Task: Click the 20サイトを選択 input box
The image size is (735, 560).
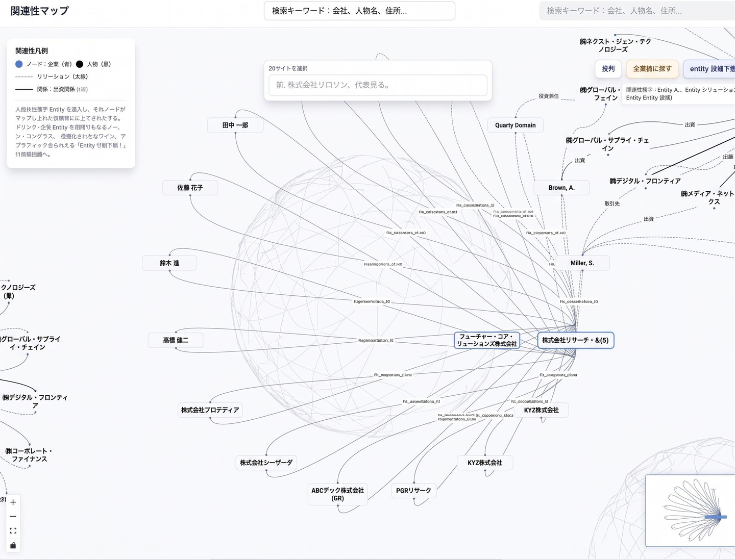Action: pyautogui.click(x=378, y=85)
